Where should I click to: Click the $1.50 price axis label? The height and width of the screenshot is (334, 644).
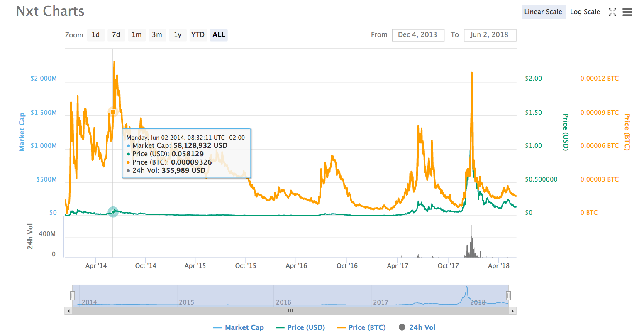533,113
